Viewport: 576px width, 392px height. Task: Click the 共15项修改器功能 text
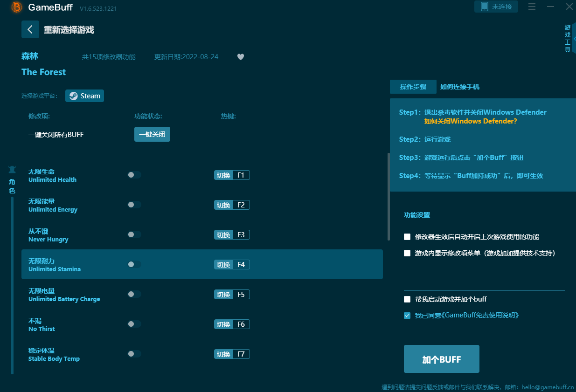pos(109,57)
